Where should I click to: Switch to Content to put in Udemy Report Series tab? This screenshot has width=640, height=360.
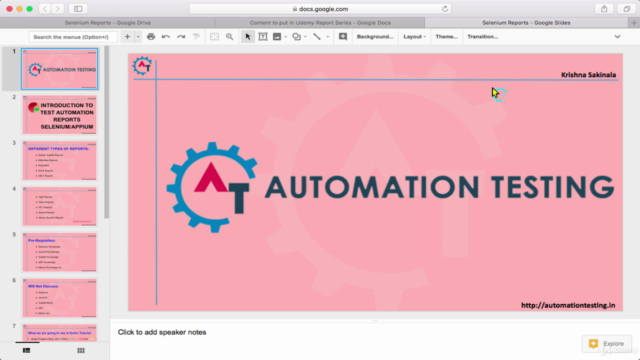(x=320, y=23)
